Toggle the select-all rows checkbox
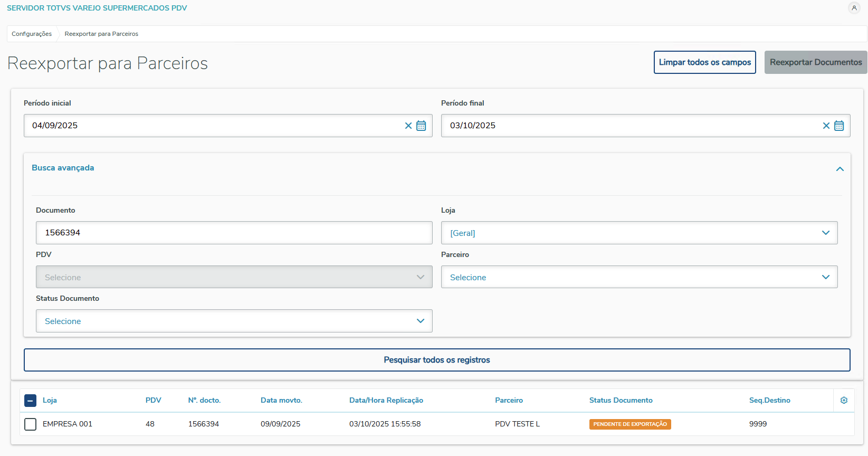The width and height of the screenshot is (868, 456). [x=31, y=401]
